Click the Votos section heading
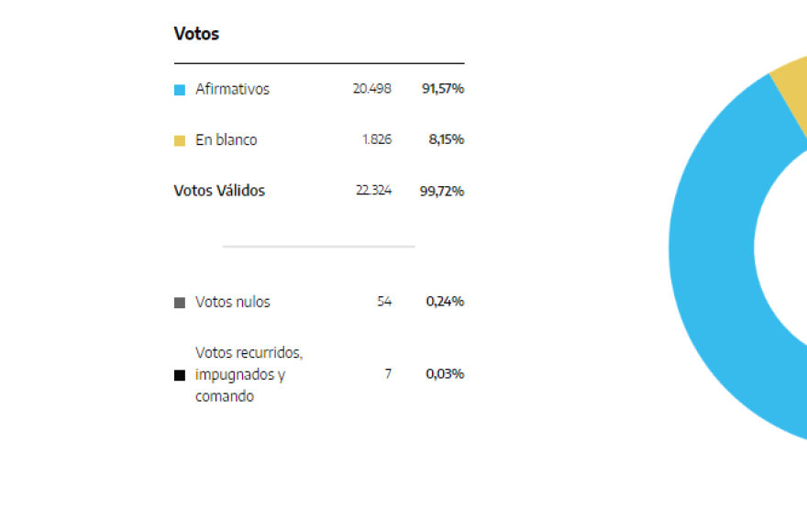The image size is (807, 532). 196,33
